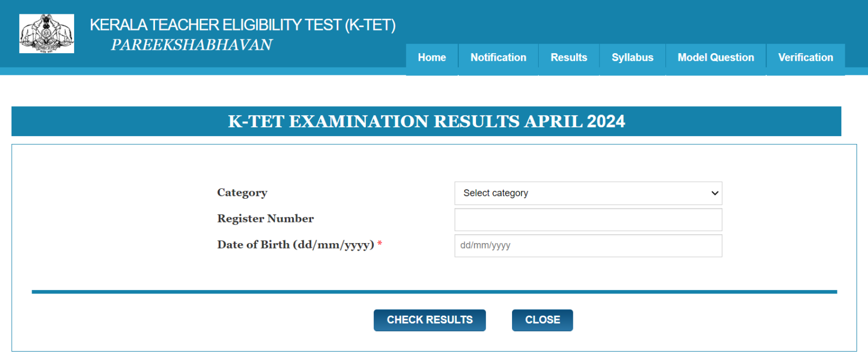868x361 pixels.
Task: Click the Category label text
Action: pos(242,193)
